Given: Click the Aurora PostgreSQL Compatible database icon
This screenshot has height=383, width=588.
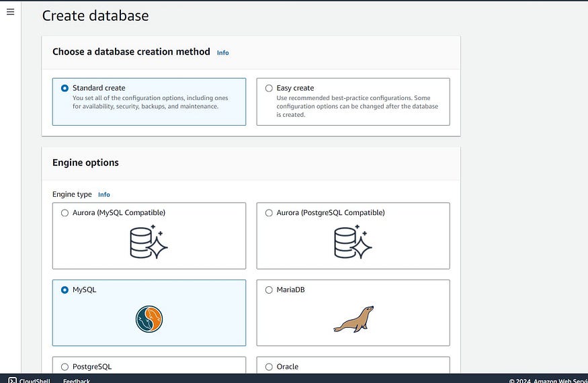Looking at the screenshot, I should pos(353,242).
